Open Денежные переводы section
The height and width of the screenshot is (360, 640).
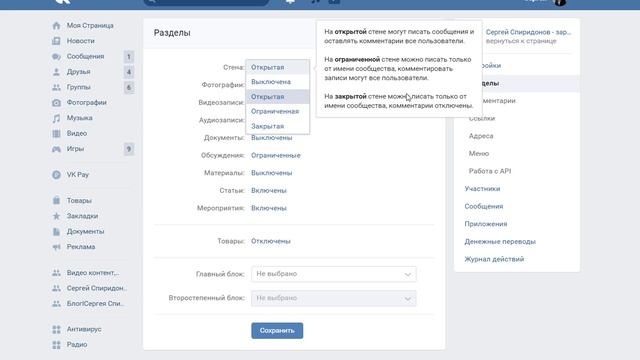(x=500, y=242)
